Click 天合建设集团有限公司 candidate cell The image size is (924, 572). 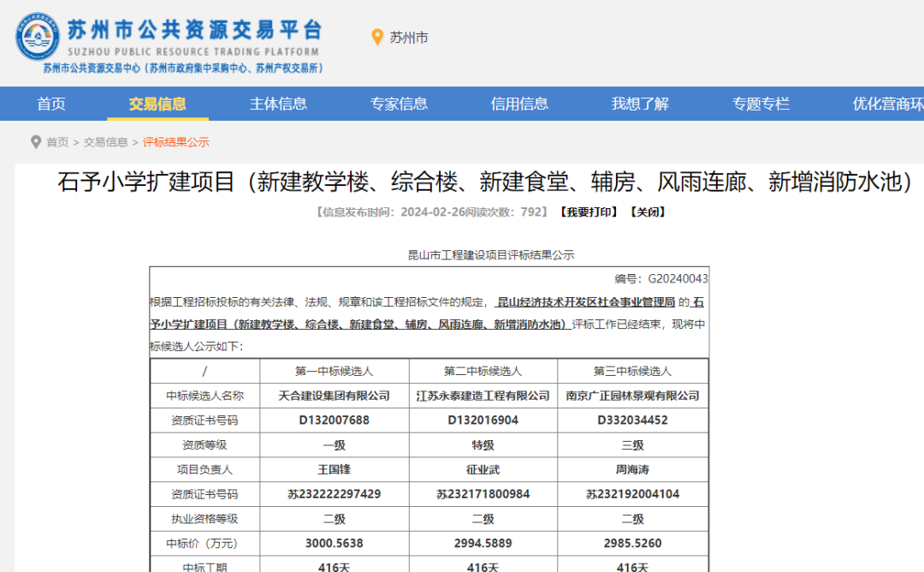[x=335, y=396]
